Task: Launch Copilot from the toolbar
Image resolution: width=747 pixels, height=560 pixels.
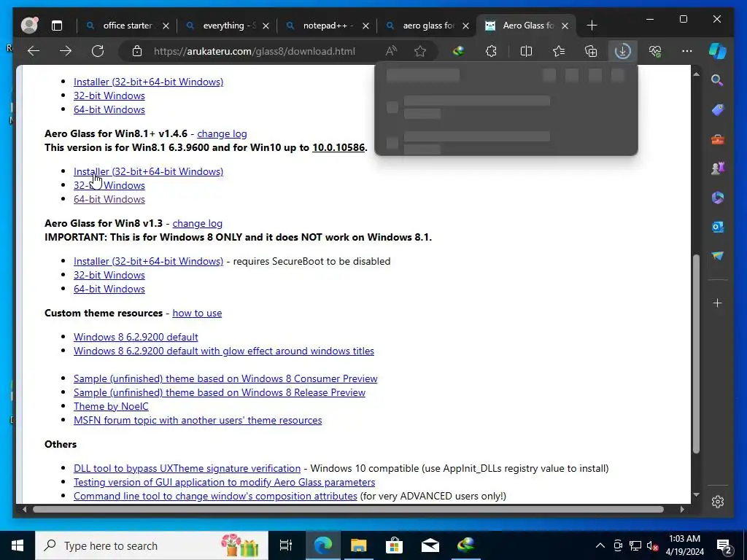Action: pos(718,51)
